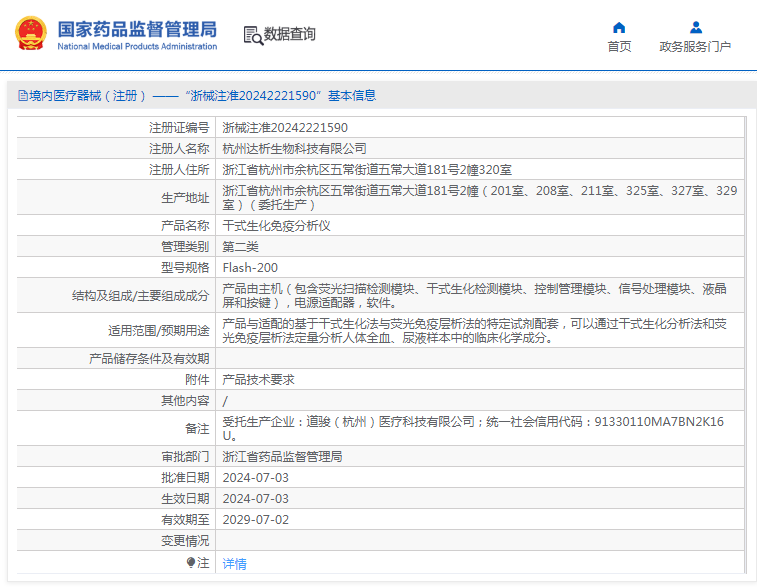Click the 有效期至 row label

coord(185,519)
